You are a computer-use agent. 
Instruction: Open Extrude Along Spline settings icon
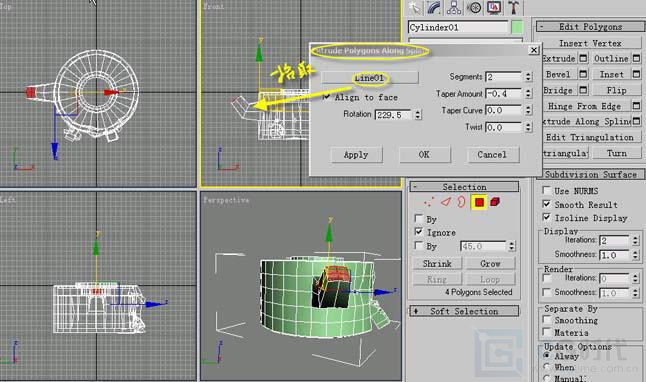[637, 121]
